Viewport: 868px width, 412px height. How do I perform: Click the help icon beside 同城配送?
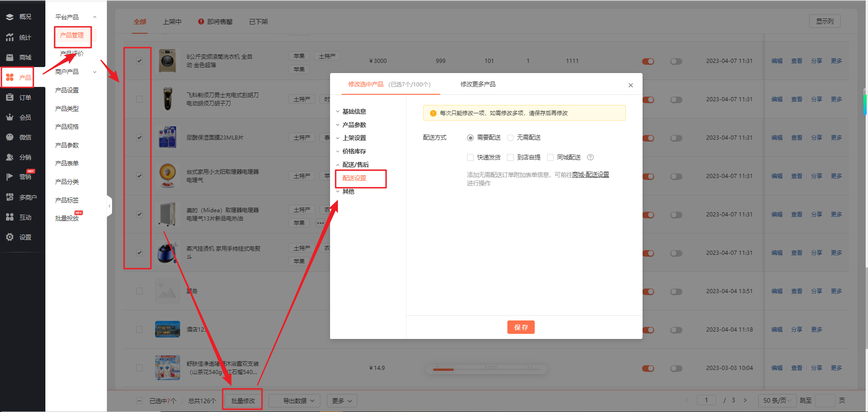pyautogui.click(x=590, y=157)
